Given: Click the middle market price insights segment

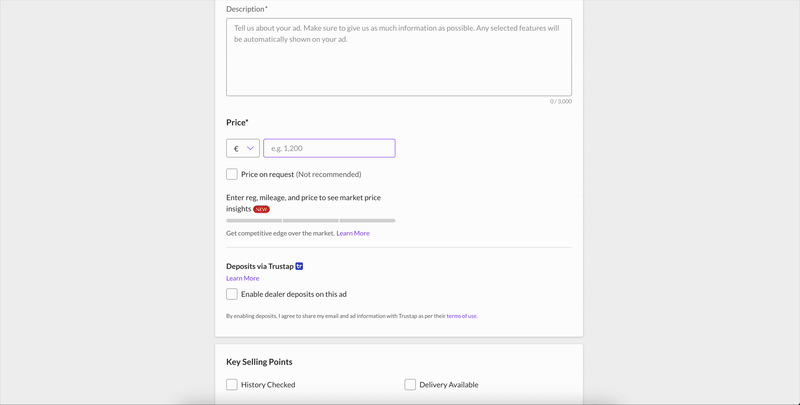Looking at the screenshot, I should coord(311,220).
